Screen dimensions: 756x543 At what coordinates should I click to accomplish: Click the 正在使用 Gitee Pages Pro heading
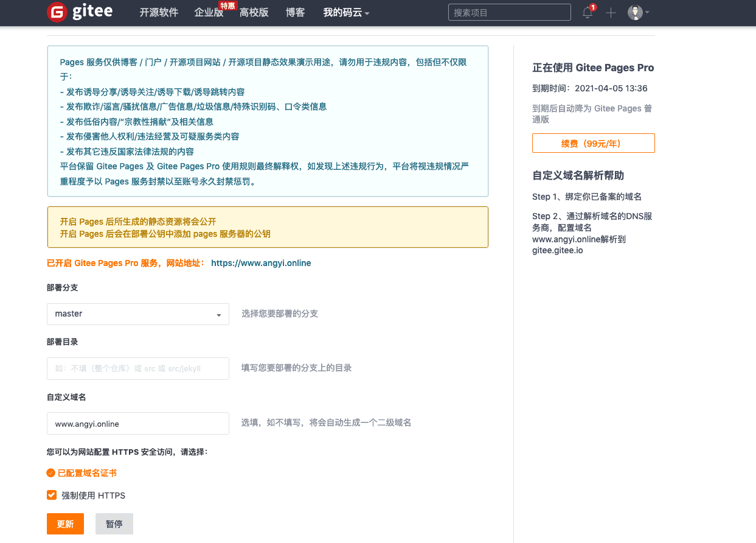594,68
